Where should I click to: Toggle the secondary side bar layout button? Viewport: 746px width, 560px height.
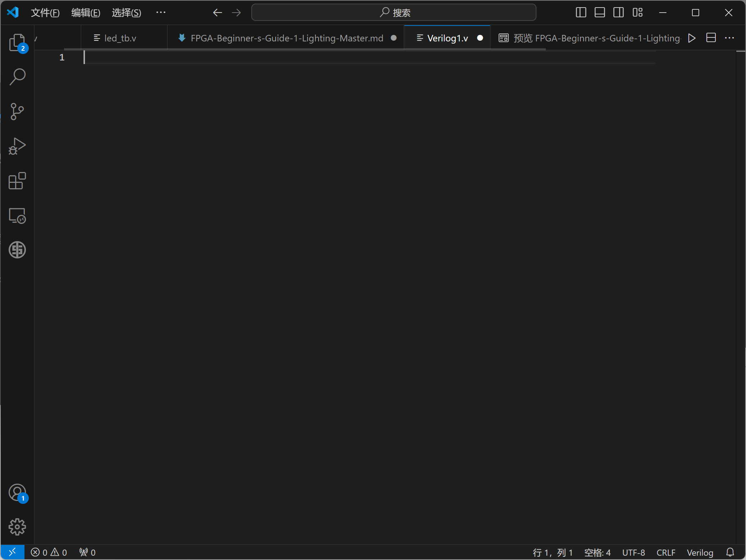(x=619, y=13)
